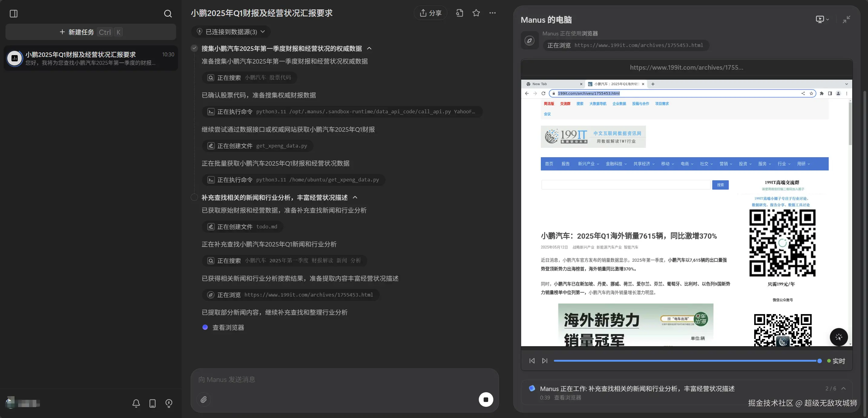Close the New Tab browser tab
Viewport: 868px width, 418px height.
coord(581,84)
